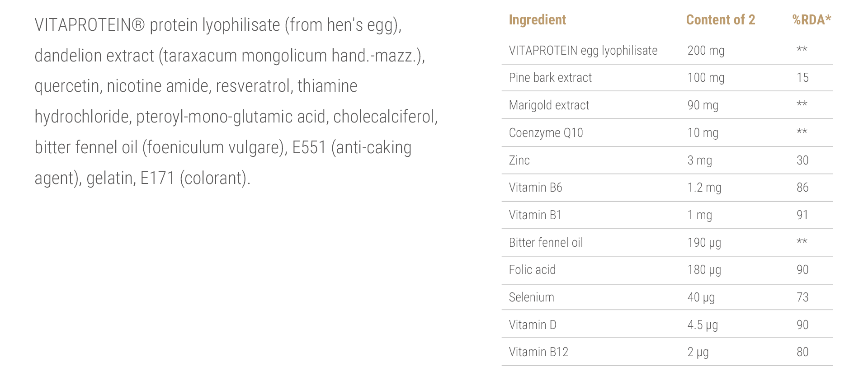
Task: Select the Folic acid row label
Action: 532,270
